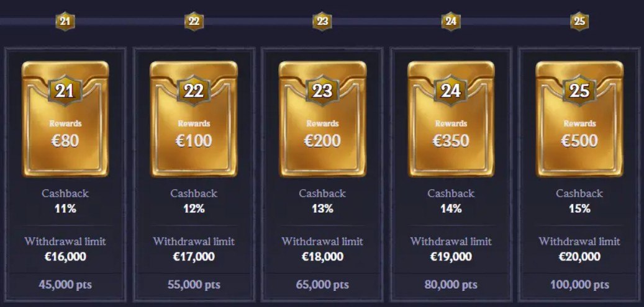Click the level 21 marker on progress bar
The width and height of the screenshot is (644, 307).
[x=65, y=21]
